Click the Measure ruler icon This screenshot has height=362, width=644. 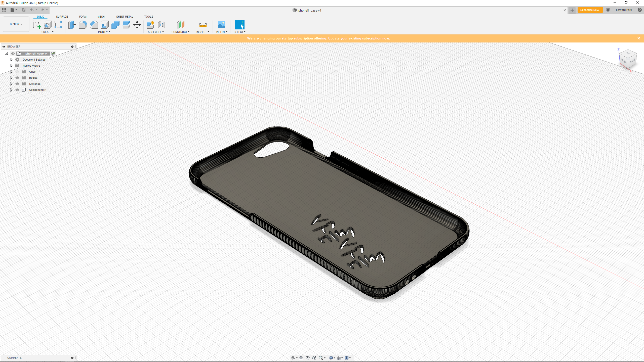(x=203, y=24)
